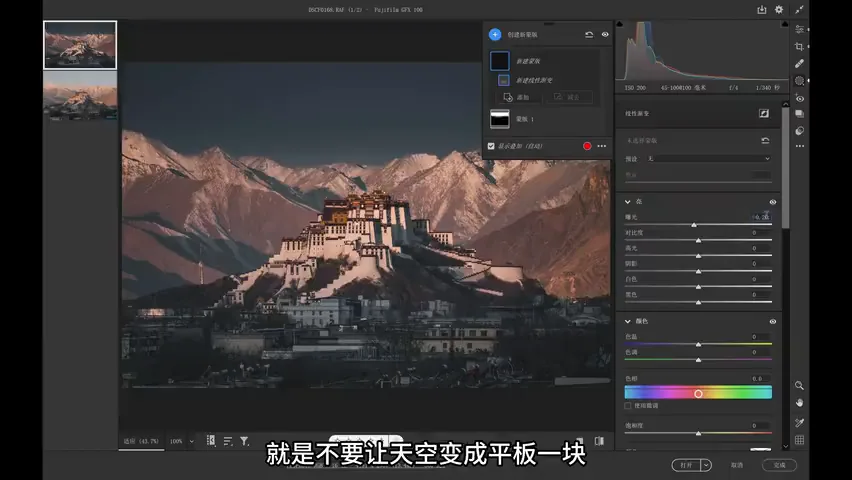The width and height of the screenshot is (852, 480).
Task: Reset adjustments via the arrow beside 未选择蒙版
Action: coord(765,141)
